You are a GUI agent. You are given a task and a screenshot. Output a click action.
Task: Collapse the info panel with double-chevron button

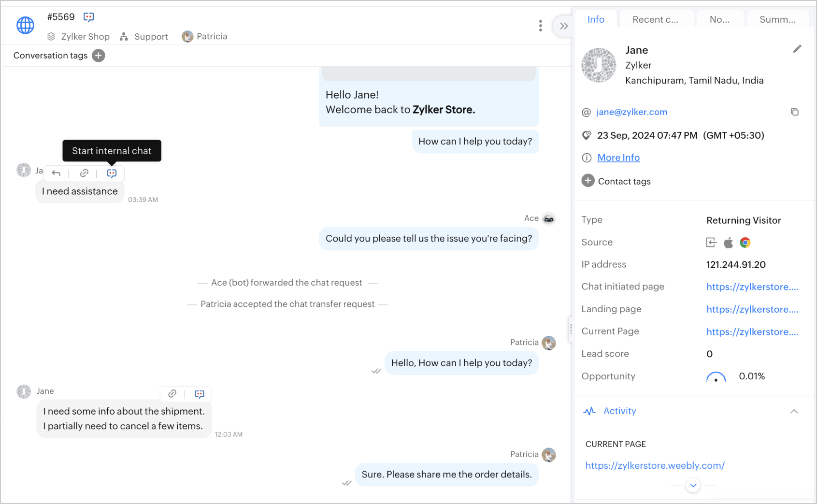(x=563, y=26)
